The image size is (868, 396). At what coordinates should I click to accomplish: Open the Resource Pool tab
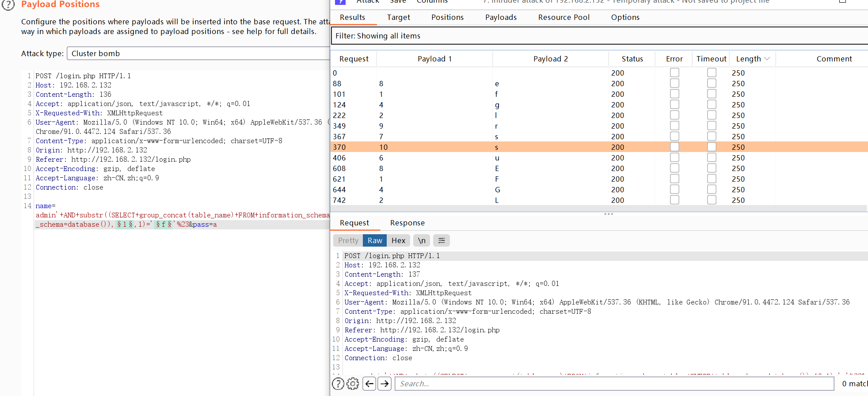tap(563, 17)
